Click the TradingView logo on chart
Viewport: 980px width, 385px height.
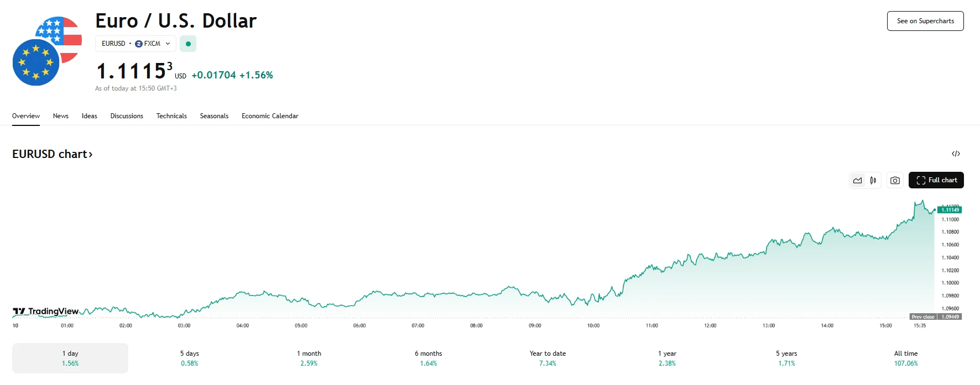[46, 312]
